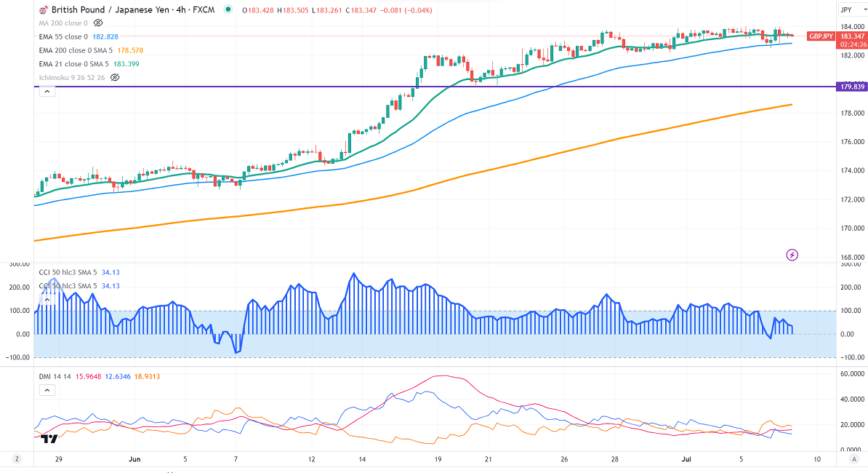This screenshot has width=868, height=473.
Task: Click the EMA 55 value 182.828
Action: (105, 36)
